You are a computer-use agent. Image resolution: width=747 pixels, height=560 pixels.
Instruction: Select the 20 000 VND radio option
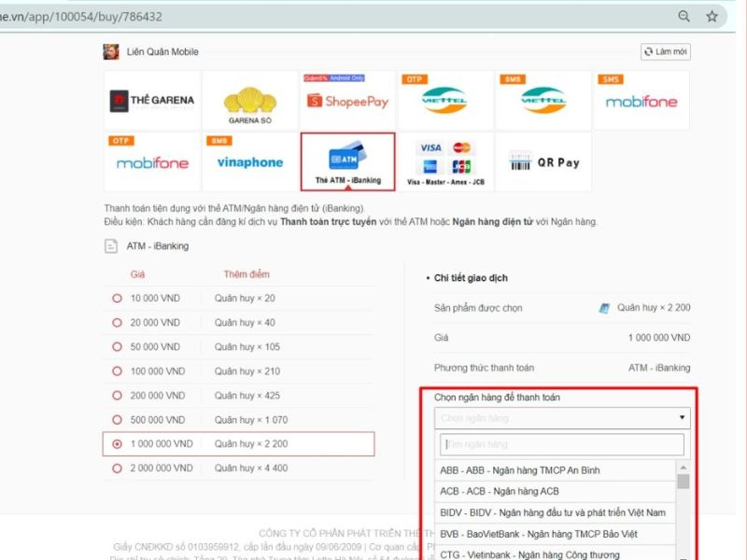tap(117, 322)
